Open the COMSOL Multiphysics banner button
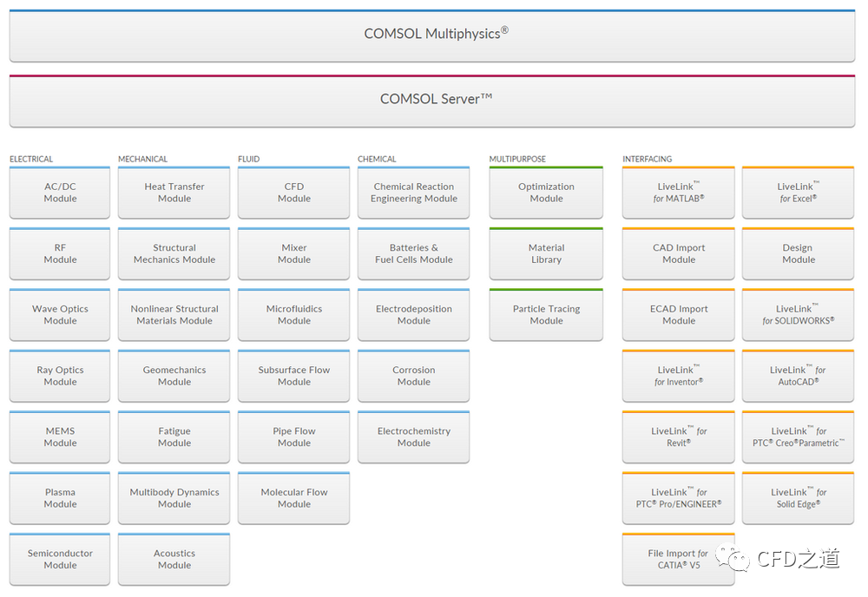Viewport: 868px width, 597px height. click(x=436, y=35)
